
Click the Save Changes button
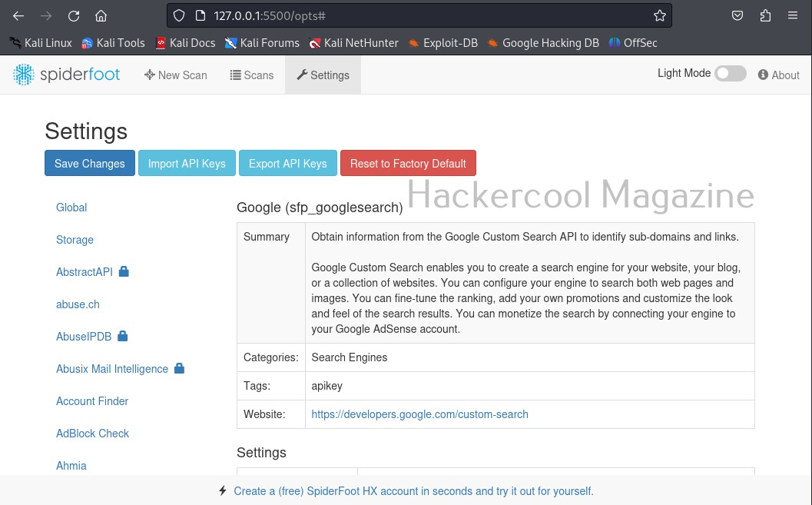(x=90, y=163)
